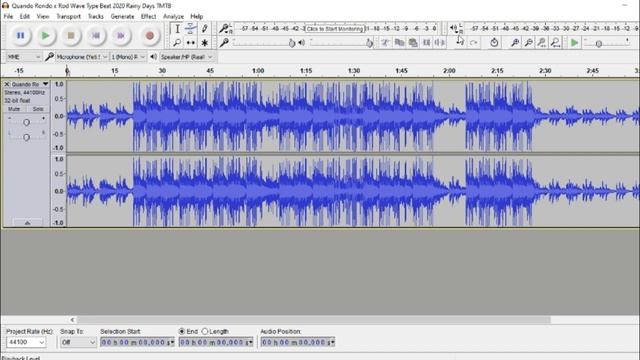Click the Silence audio toolbar icon

pyautogui.click(x=440, y=42)
